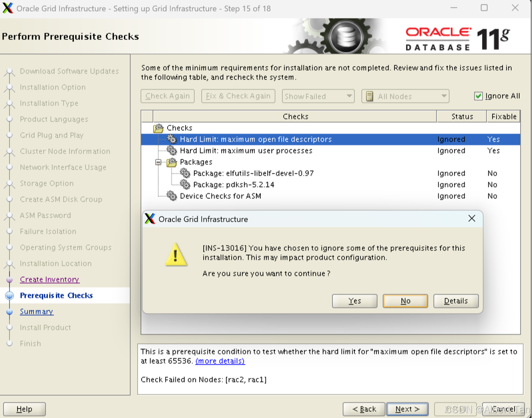Click Fixable No for pdksh-5.2.14 package
Image resolution: width=532 pixels, height=418 pixels.
(x=492, y=185)
